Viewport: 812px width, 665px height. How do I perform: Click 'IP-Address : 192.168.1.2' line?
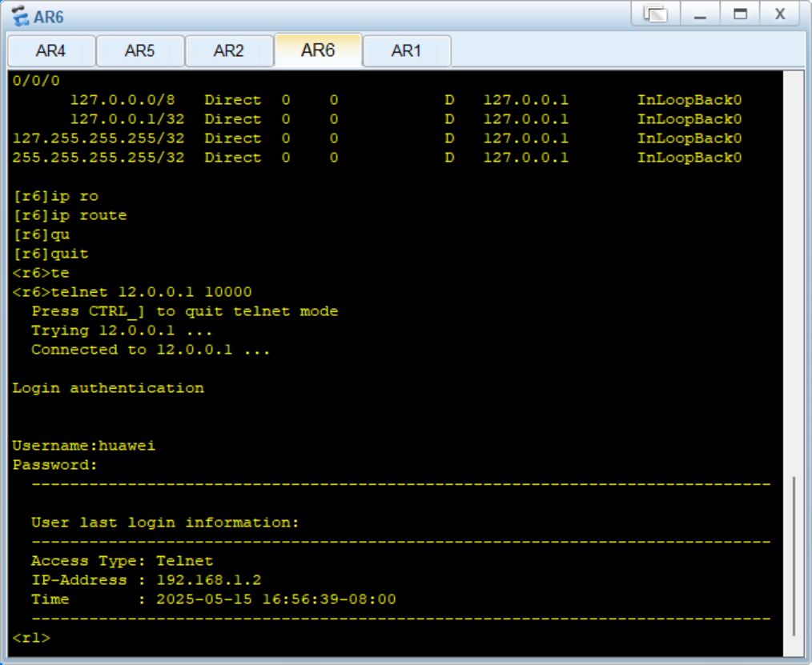pos(147,580)
